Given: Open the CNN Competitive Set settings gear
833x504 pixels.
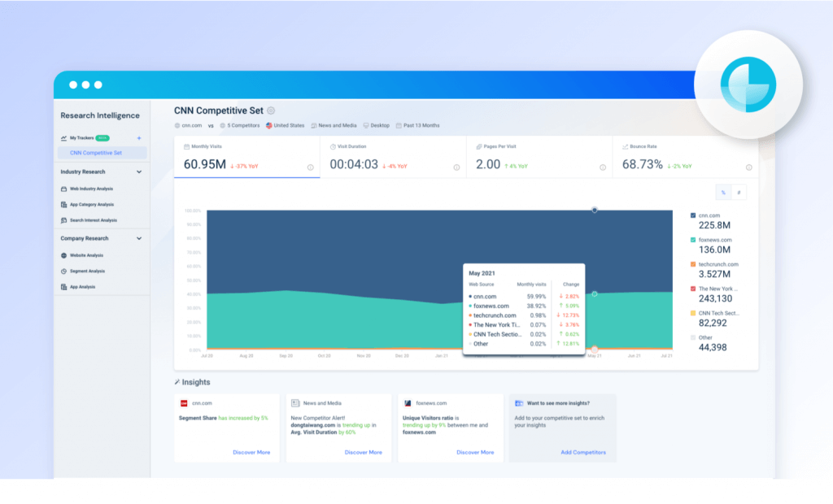Looking at the screenshot, I should pos(269,110).
